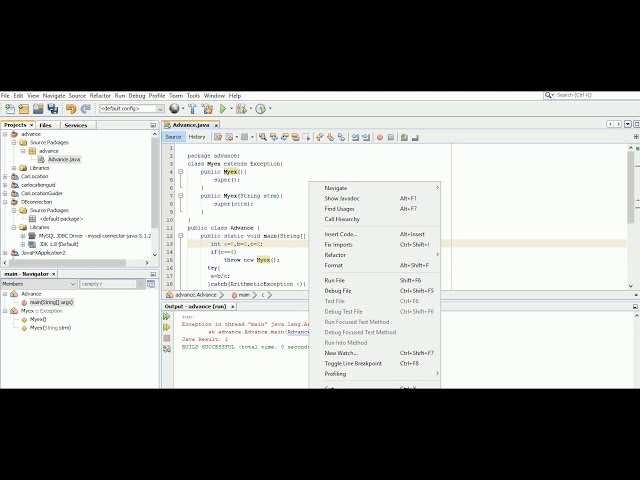The image size is (640, 480).
Task: Click the Navigator filter toggle icon beside empty dropdown
Action: (151, 284)
